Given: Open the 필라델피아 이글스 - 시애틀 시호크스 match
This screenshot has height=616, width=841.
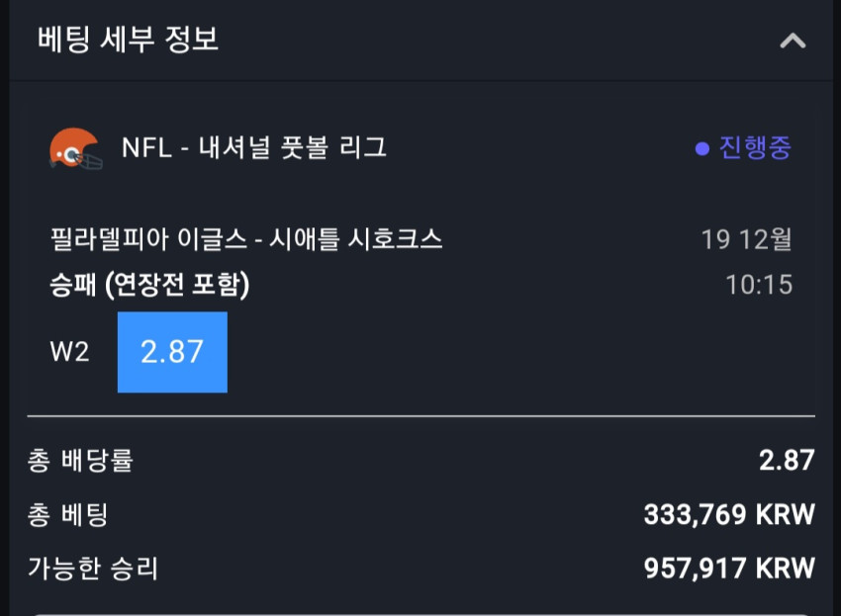Looking at the screenshot, I should click(x=246, y=238).
